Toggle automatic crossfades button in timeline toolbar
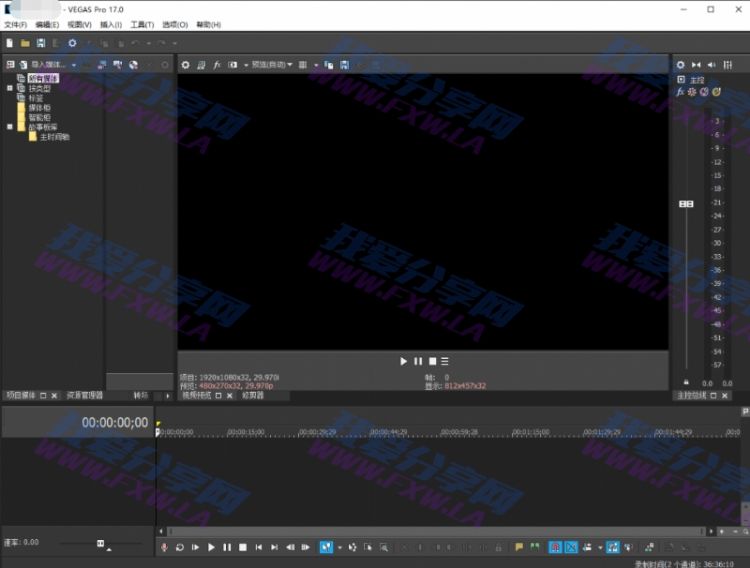750x568 pixels. click(571, 547)
